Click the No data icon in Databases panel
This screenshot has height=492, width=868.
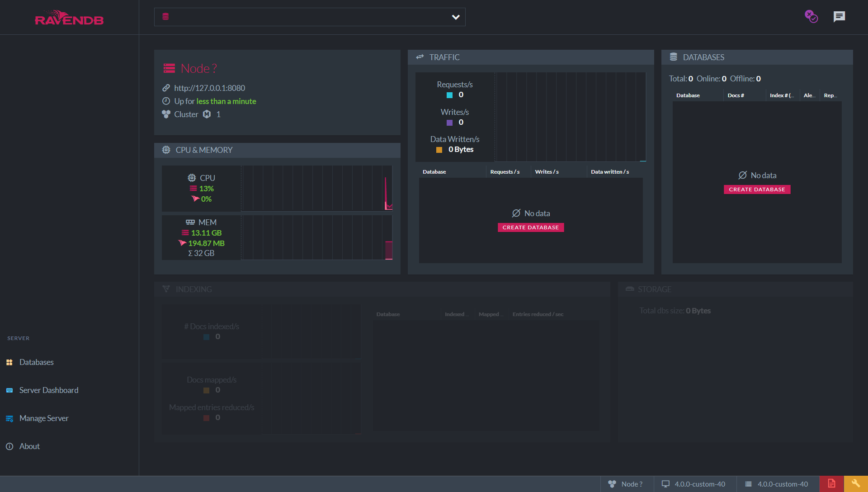742,175
